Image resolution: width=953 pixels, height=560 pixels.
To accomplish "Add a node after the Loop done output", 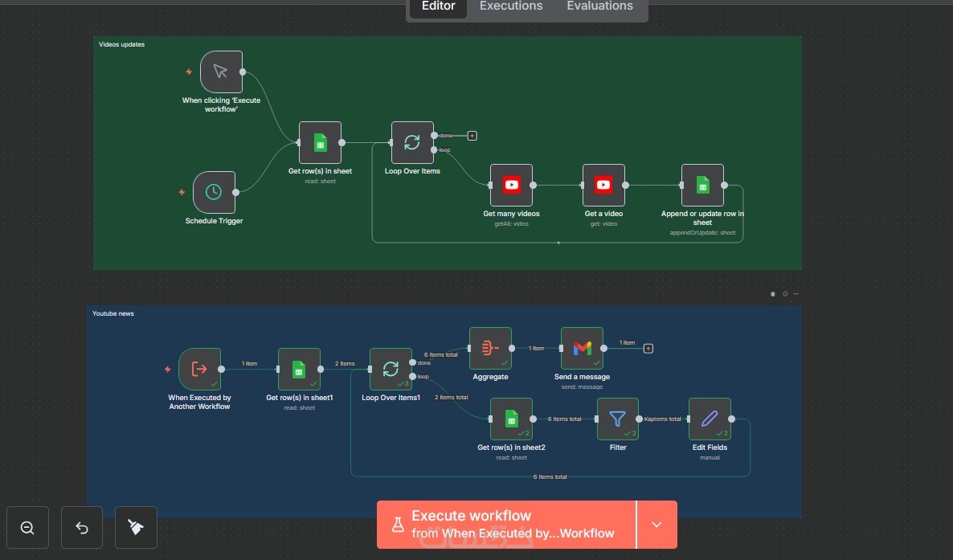I will coord(472,136).
